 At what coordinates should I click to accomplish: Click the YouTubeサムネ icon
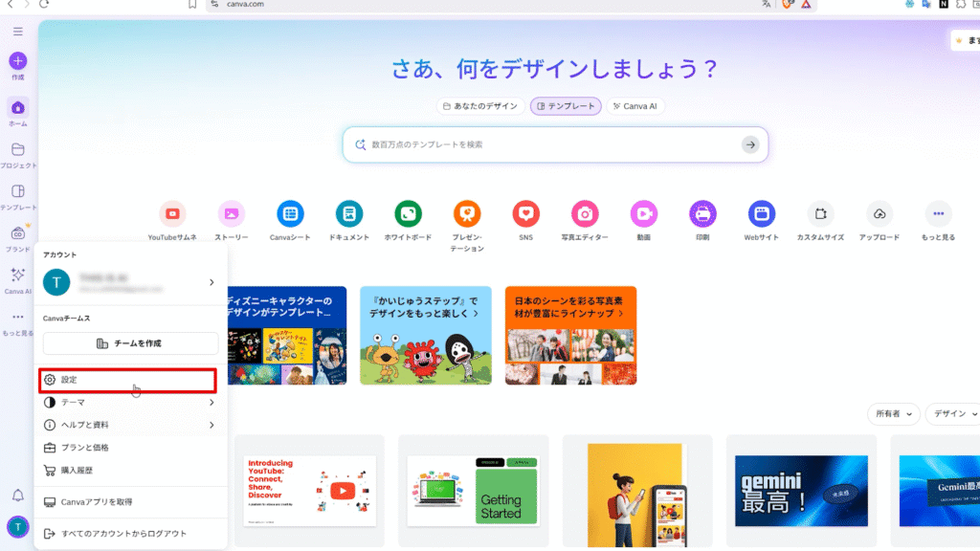click(172, 213)
